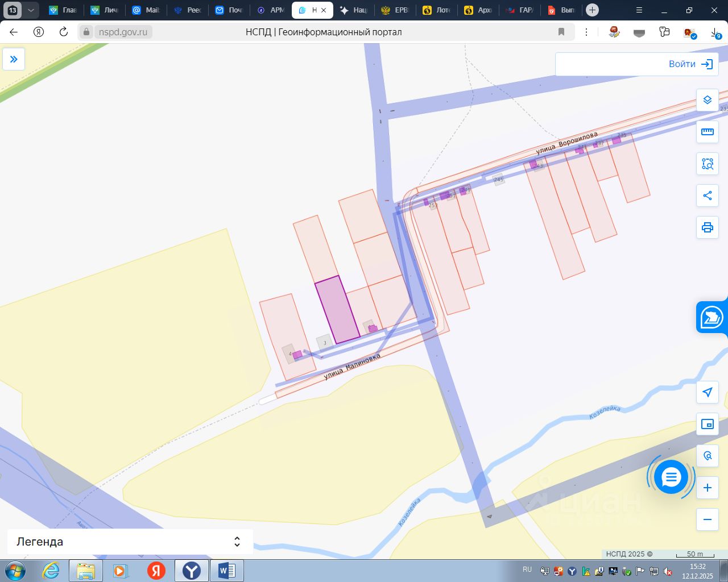Switch to the Арх tab

(x=478, y=10)
